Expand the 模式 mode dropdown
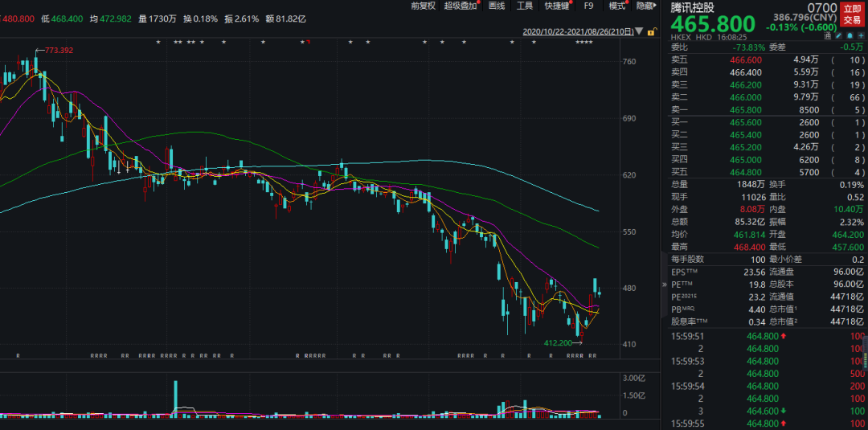868x430 pixels. click(x=618, y=6)
